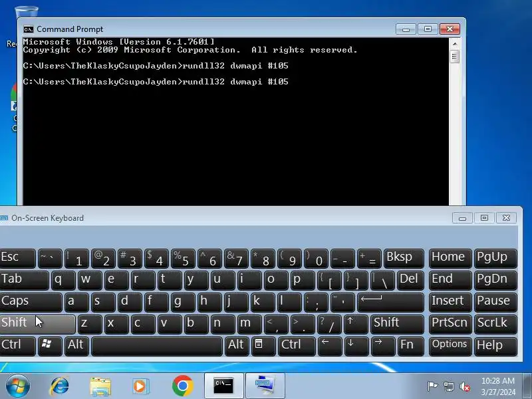
Task: Click network status icon in system tray
Action: [449, 386]
